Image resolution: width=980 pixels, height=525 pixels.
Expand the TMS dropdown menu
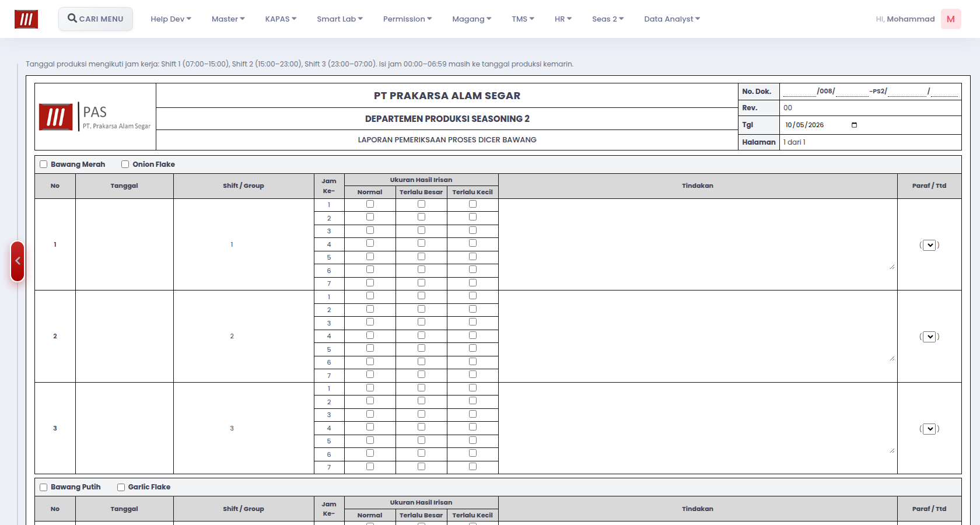(523, 19)
